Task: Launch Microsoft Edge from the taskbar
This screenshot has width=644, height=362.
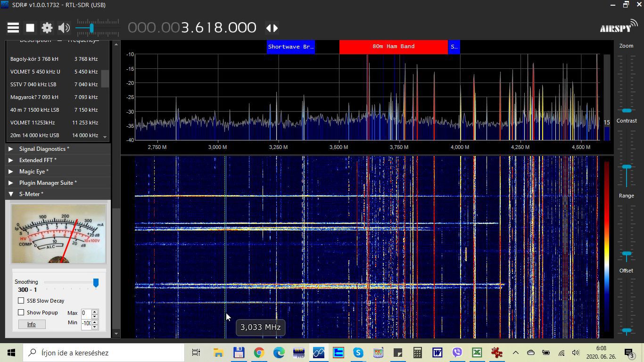Action: pos(279,353)
